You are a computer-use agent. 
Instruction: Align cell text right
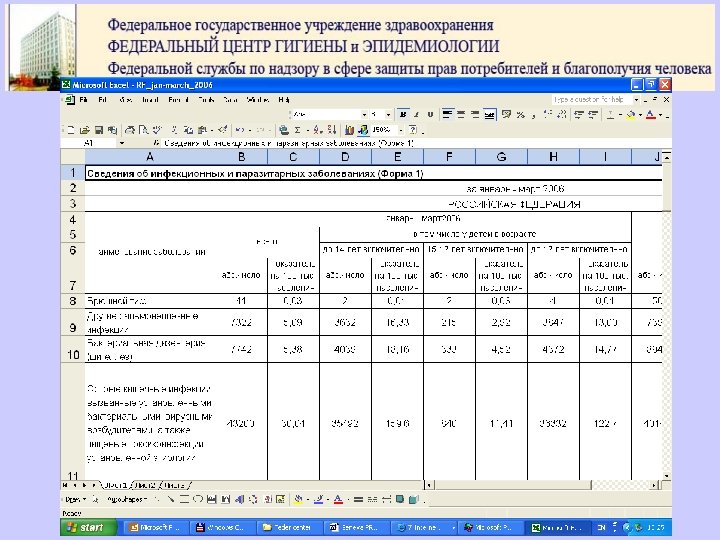[x=475, y=114]
